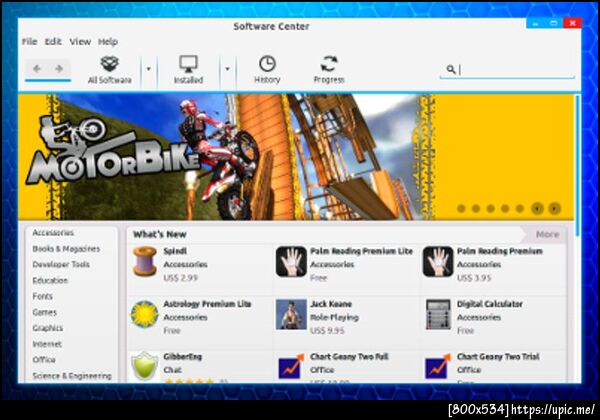Click the Chart Geany Two Full icon

(291, 366)
